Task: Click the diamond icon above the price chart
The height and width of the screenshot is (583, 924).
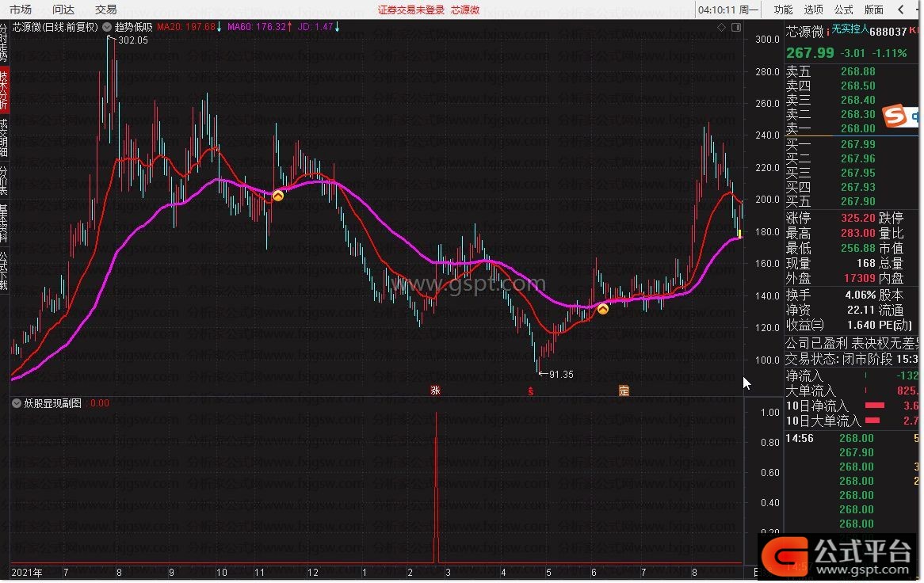Action: point(721,27)
